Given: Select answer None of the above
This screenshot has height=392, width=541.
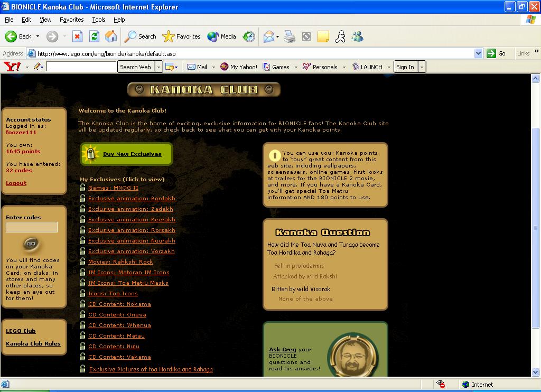Looking at the screenshot, I should click(x=306, y=299).
